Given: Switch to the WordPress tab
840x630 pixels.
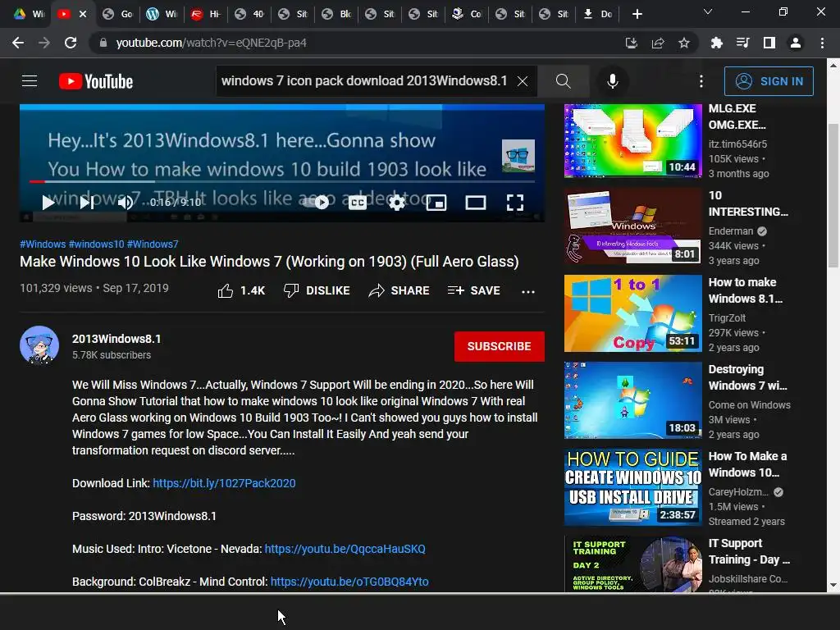Looking at the screenshot, I should [x=162, y=14].
